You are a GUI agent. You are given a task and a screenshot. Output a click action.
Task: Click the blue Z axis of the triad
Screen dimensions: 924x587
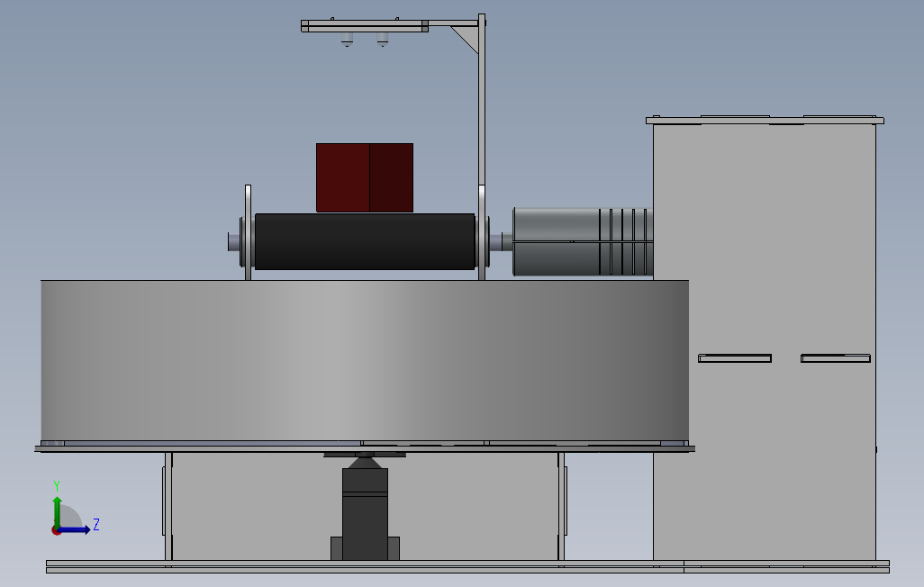[74, 530]
